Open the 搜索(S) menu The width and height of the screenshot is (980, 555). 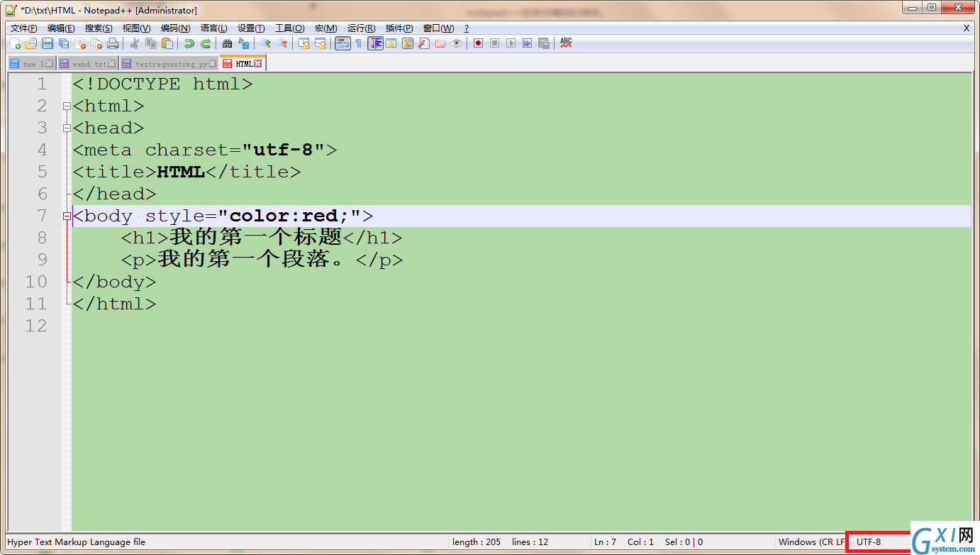pos(99,28)
